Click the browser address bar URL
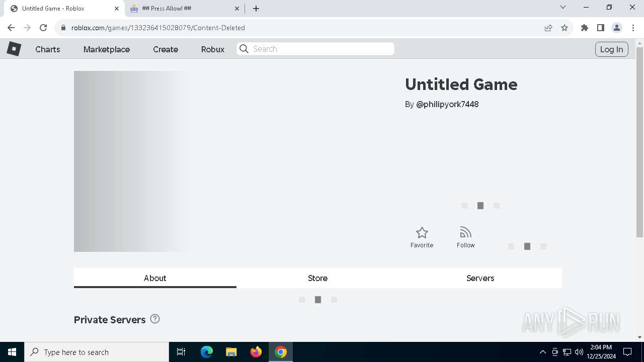 tap(158, 28)
